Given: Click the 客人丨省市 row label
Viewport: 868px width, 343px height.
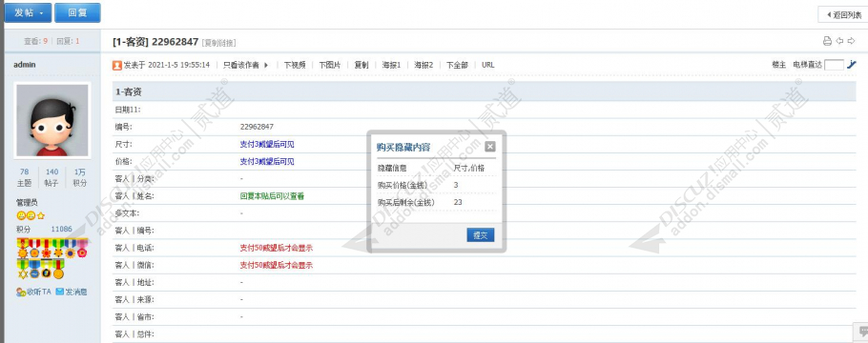Looking at the screenshot, I should pos(134,317).
